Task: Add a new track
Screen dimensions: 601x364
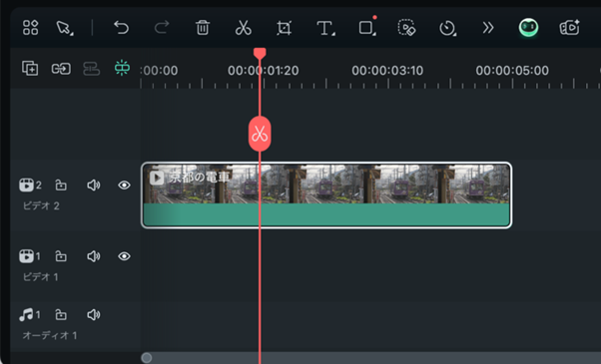Action: 30,69
